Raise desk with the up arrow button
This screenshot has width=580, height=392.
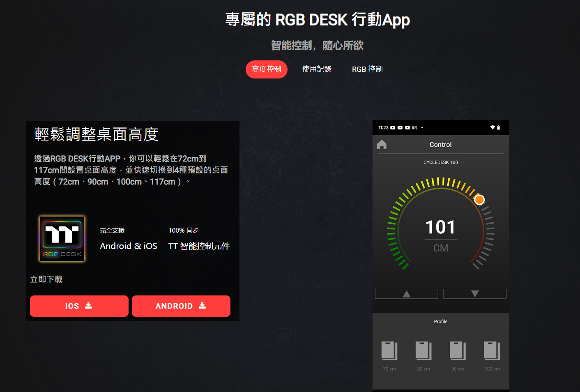407,294
